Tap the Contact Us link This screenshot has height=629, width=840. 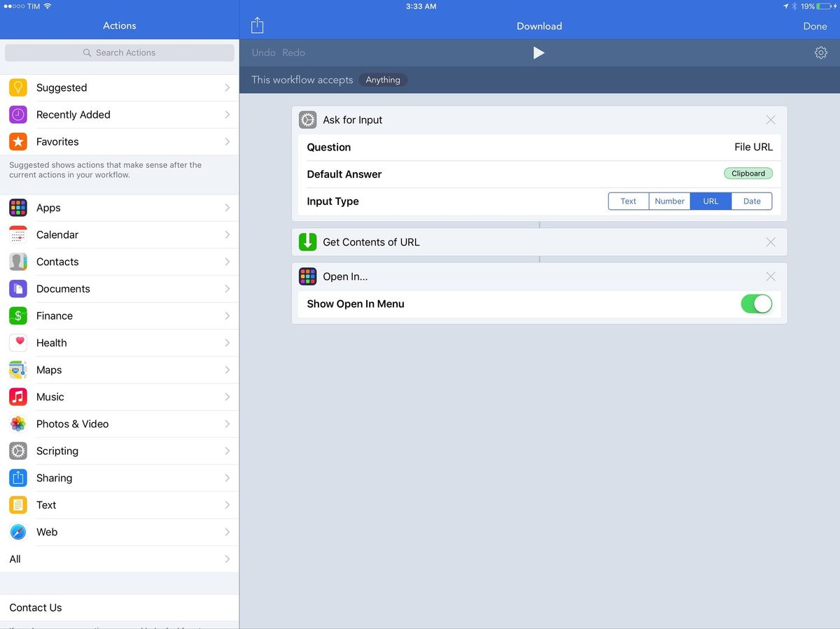(35, 607)
